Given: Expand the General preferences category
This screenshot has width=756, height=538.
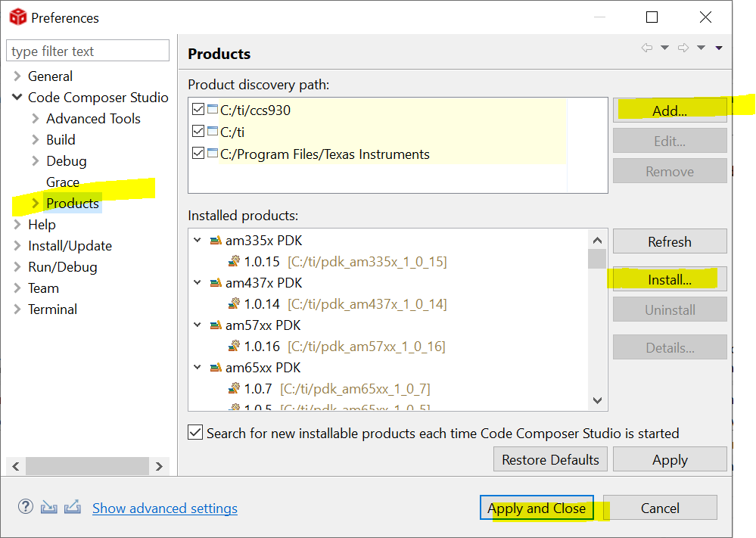Looking at the screenshot, I should click(x=17, y=76).
